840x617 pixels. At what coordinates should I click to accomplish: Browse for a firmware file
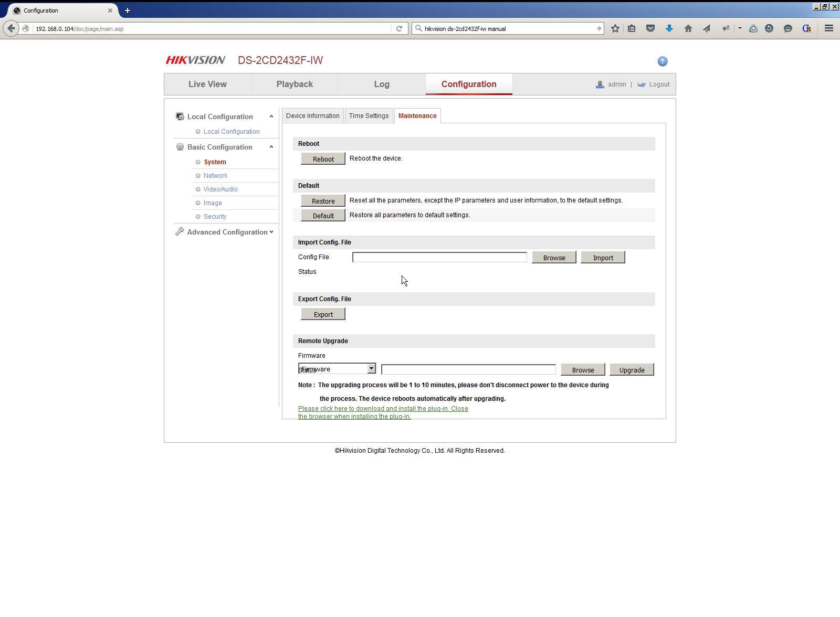coord(583,370)
